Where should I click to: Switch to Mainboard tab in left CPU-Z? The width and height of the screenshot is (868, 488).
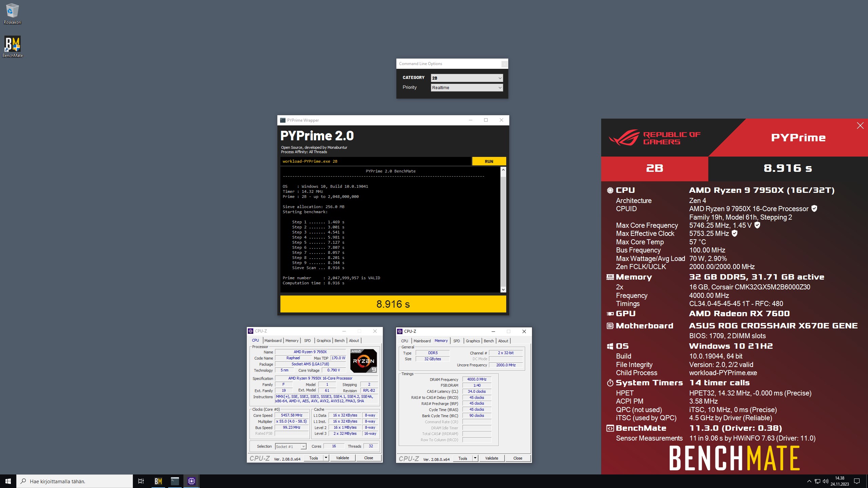tap(273, 341)
